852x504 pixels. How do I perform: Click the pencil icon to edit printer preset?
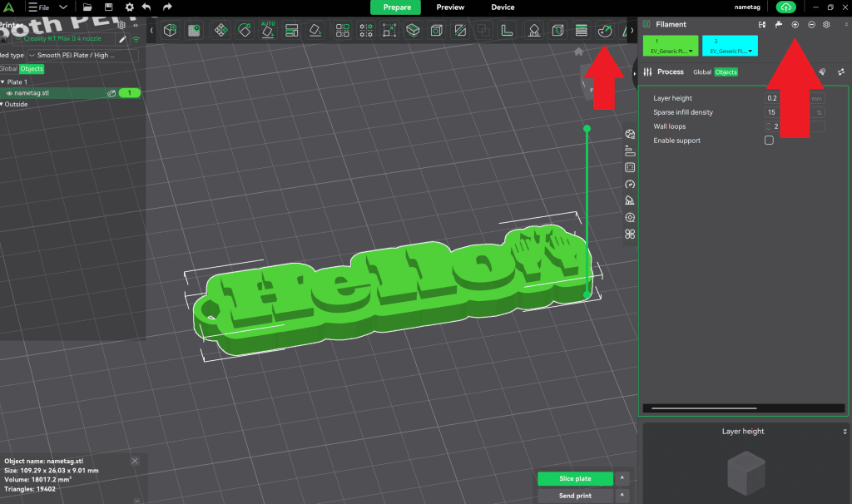[123, 38]
